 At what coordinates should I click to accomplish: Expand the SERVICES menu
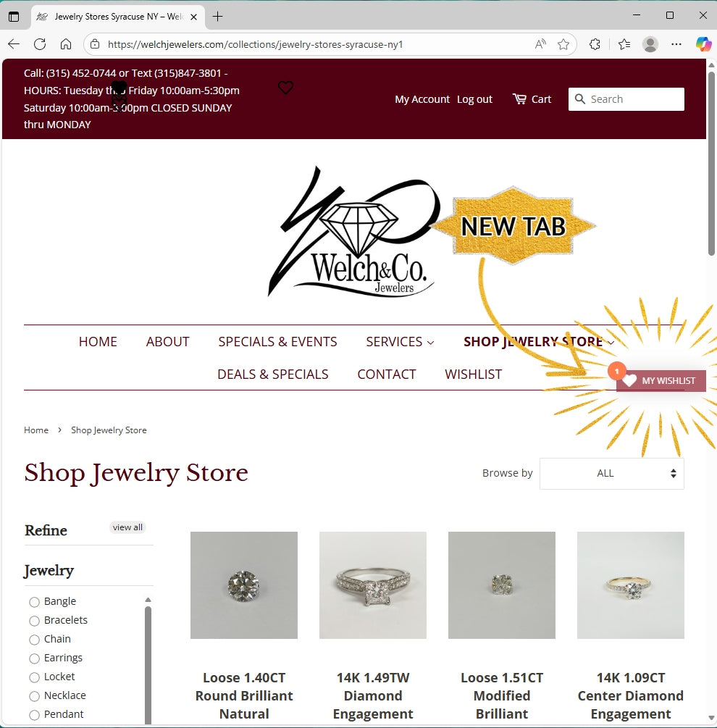pyautogui.click(x=400, y=342)
